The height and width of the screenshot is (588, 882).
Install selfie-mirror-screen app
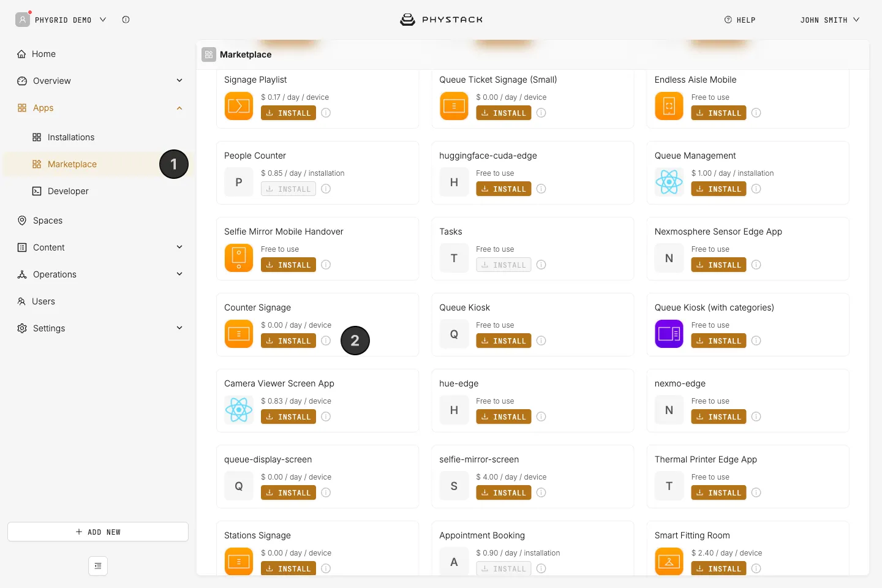tap(503, 492)
